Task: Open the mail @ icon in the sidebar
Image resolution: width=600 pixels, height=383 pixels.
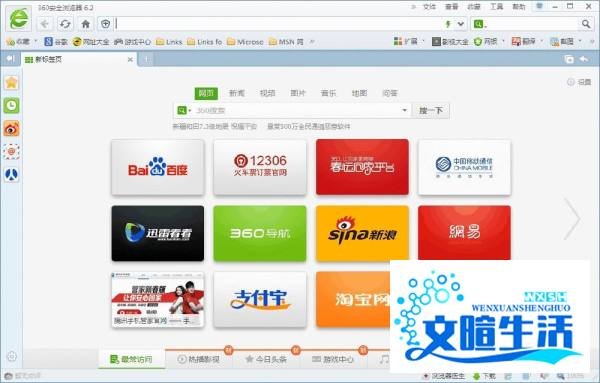Action: (x=11, y=152)
